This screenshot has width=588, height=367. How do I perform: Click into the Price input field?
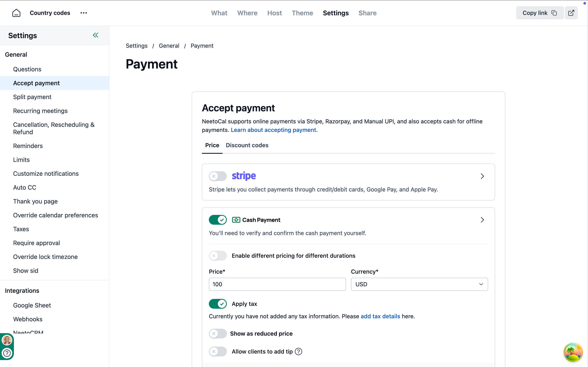pos(277,284)
